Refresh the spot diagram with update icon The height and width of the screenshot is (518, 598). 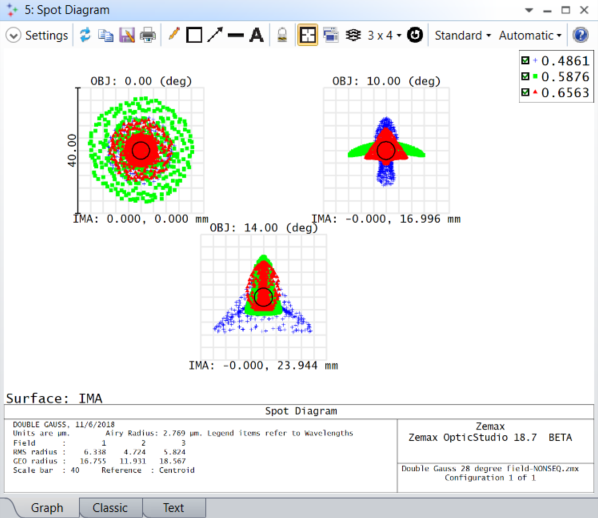click(x=85, y=35)
